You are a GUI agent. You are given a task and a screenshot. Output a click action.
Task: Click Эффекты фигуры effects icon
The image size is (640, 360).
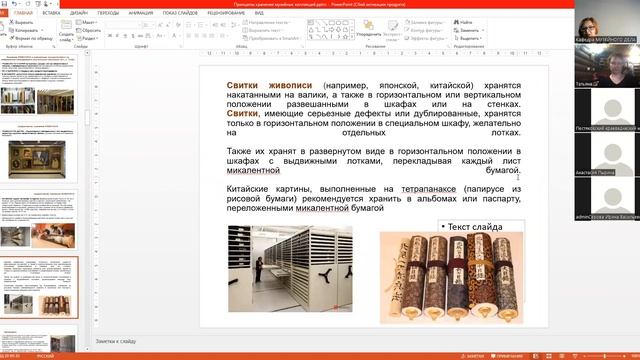[x=408, y=38]
